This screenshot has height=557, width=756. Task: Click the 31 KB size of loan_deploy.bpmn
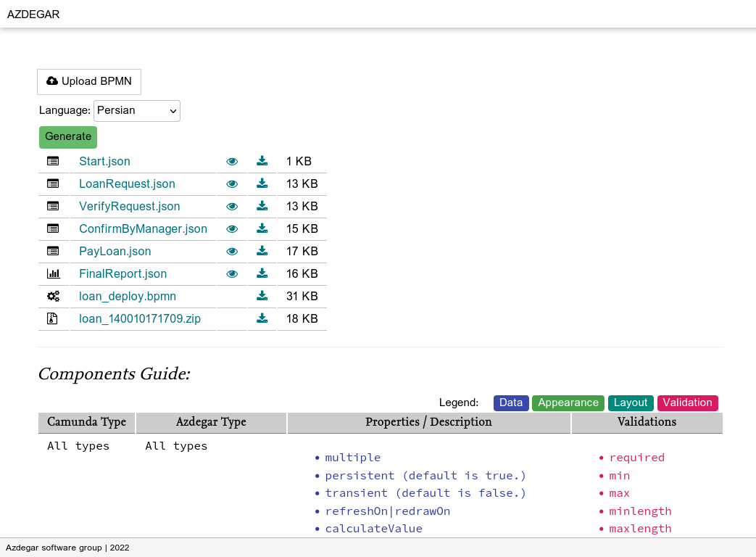coord(302,296)
